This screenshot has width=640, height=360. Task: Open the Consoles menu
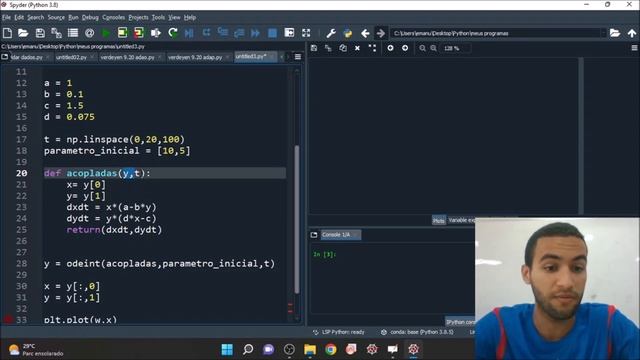click(x=113, y=18)
